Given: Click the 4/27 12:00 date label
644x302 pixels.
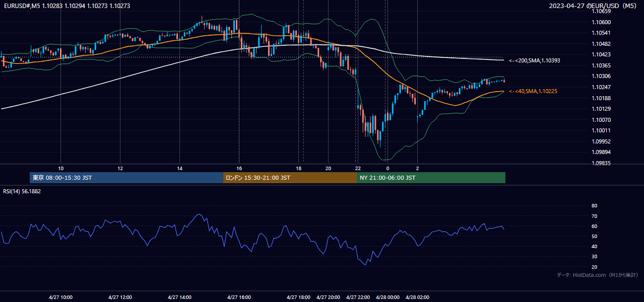Looking at the screenshot, I should (120, 297).
